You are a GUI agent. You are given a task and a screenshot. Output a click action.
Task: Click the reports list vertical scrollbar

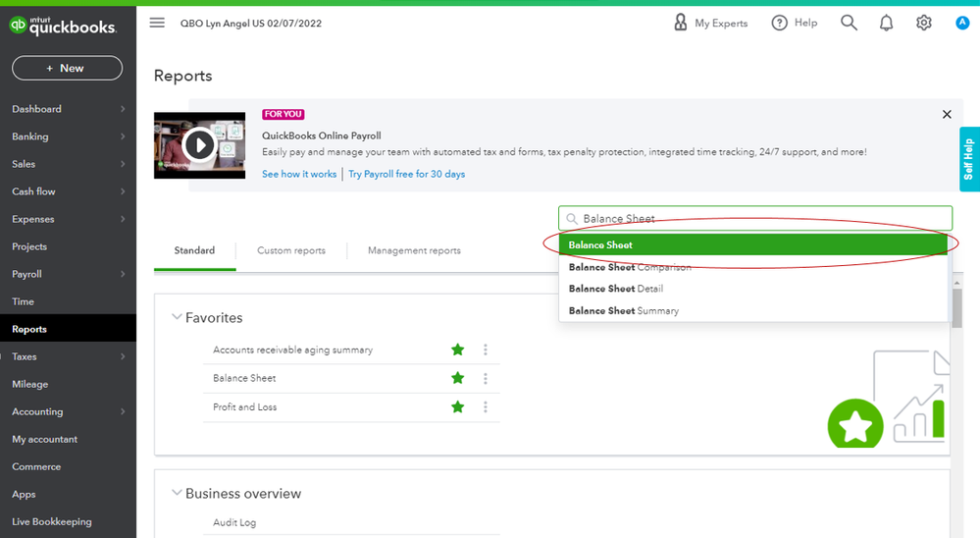pos(956,306)
